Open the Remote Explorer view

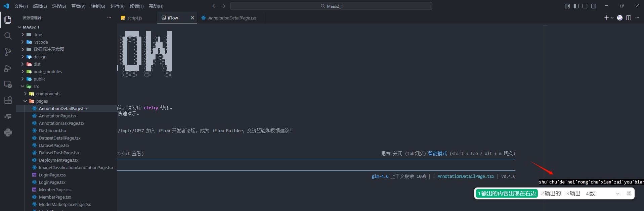click(x=8, y=84)
